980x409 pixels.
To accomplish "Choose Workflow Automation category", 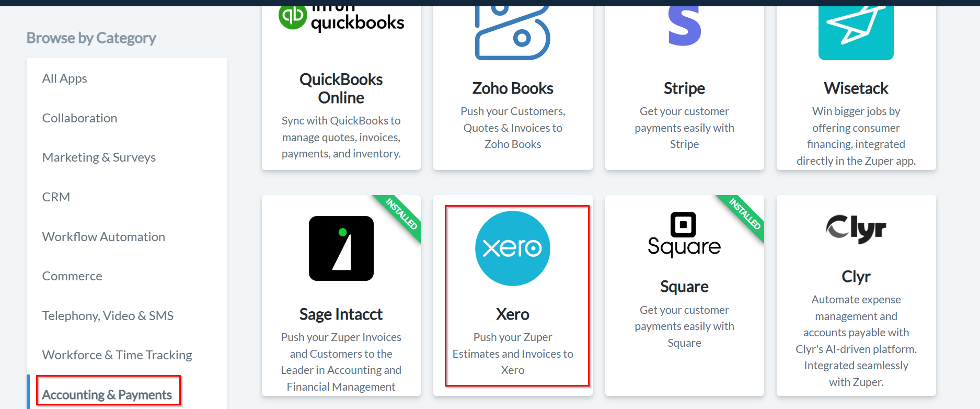I will (x=104, y=237).
